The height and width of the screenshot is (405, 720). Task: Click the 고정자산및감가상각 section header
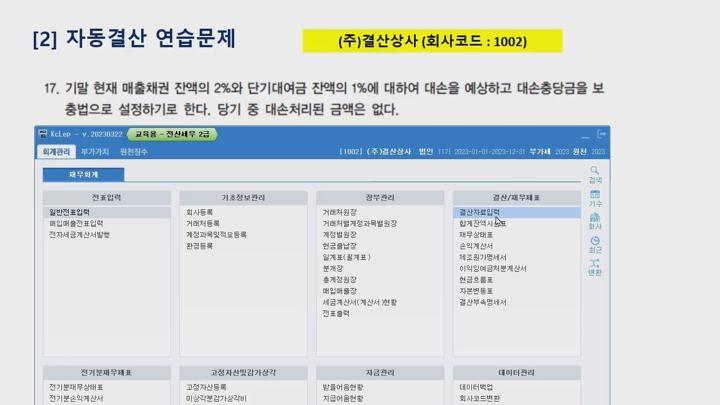[243, 372]
